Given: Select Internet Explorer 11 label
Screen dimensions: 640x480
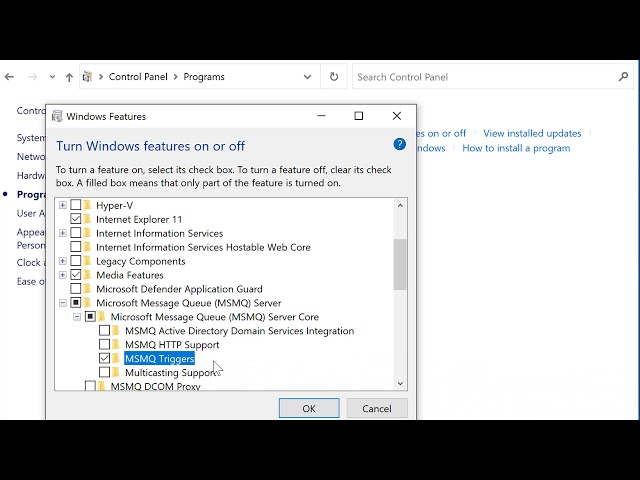Looking at the screenshot, I should tap(139, 219).
